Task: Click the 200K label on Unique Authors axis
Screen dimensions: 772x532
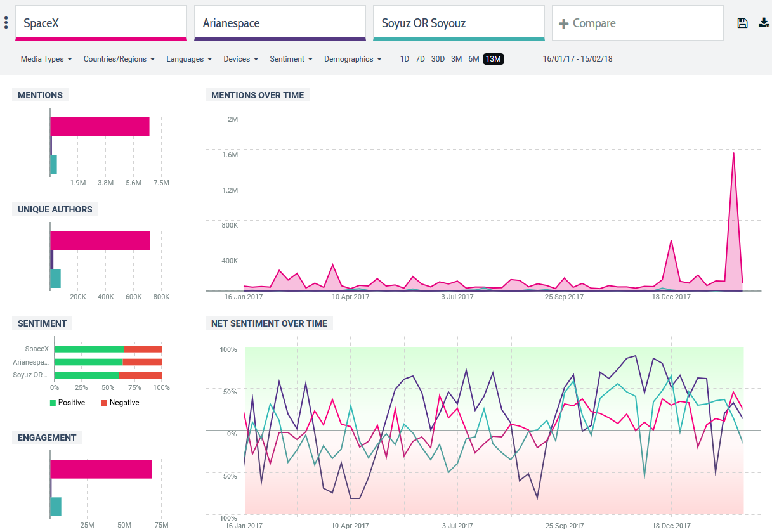Action: (x=78, y=297)
